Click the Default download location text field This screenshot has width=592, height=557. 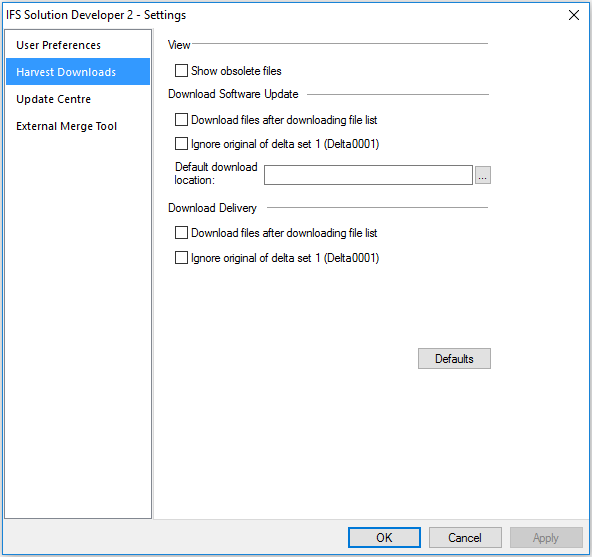(368, 175)
